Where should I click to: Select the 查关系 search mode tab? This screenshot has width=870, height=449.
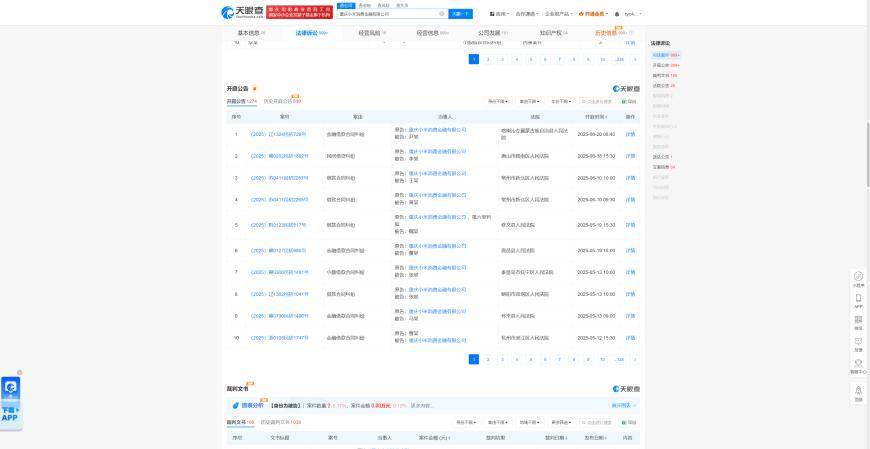(402, 5)
